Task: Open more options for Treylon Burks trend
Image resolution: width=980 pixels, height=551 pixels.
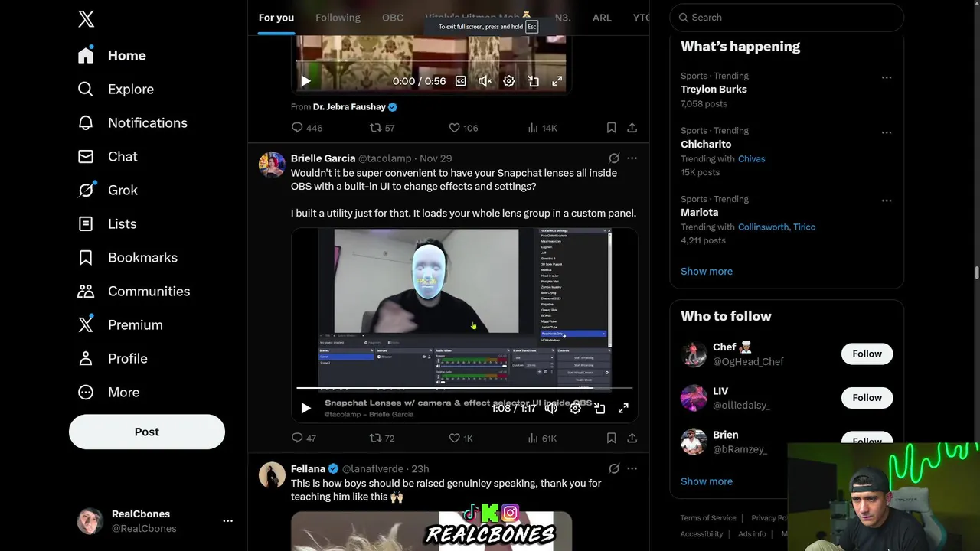Action: click(887, 77)
